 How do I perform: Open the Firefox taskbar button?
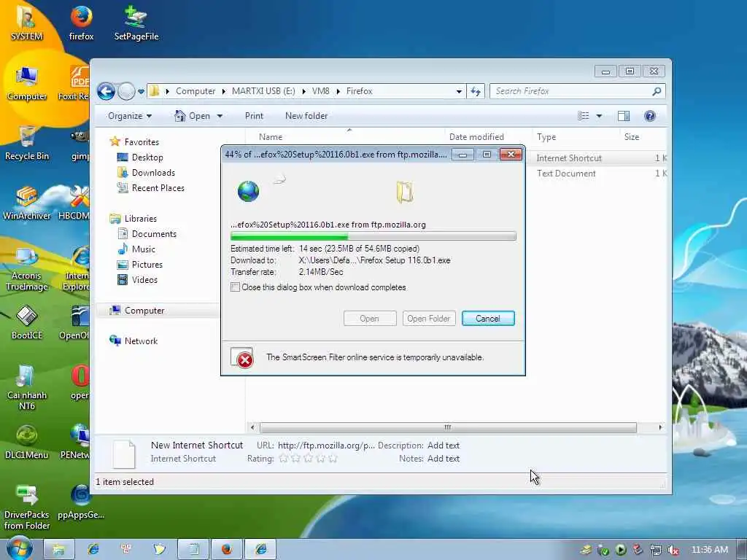click(x=227, y=549)
